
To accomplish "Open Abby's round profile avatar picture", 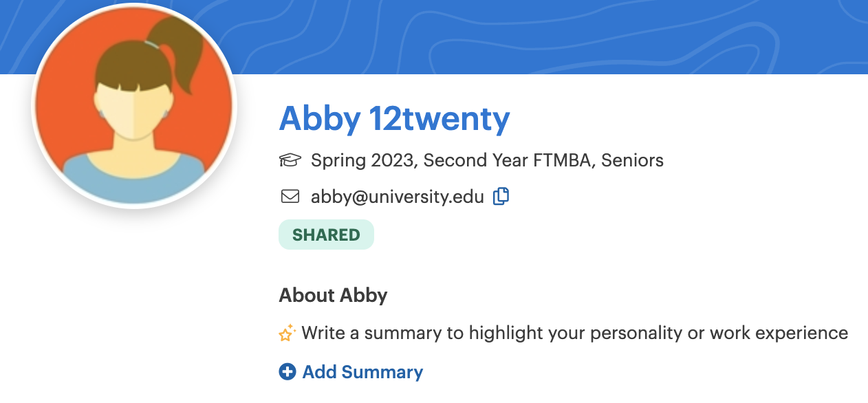I will [134, 105].
